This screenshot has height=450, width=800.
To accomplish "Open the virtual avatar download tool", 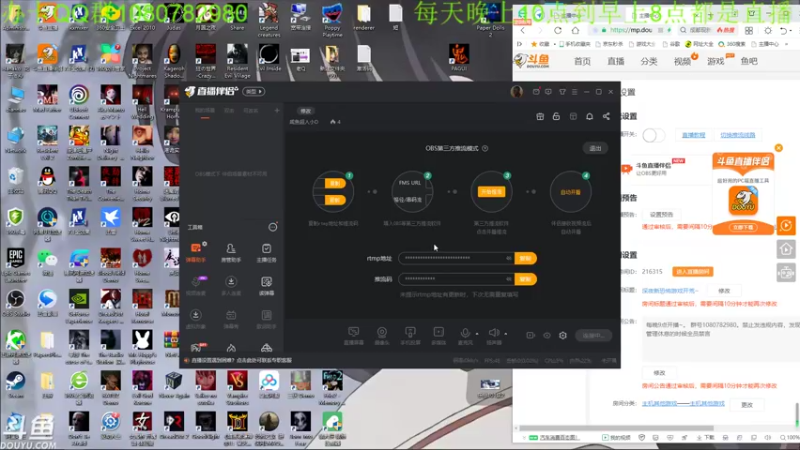I will point(196,318).
